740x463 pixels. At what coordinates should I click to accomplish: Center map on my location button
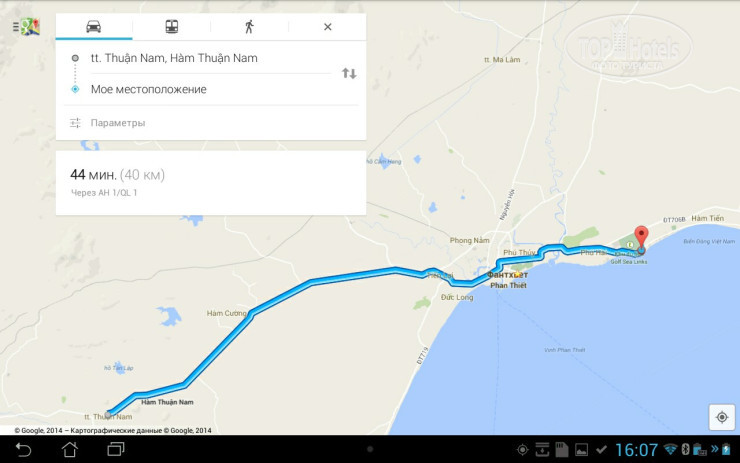pyautogui.click(x=722, y=417)
